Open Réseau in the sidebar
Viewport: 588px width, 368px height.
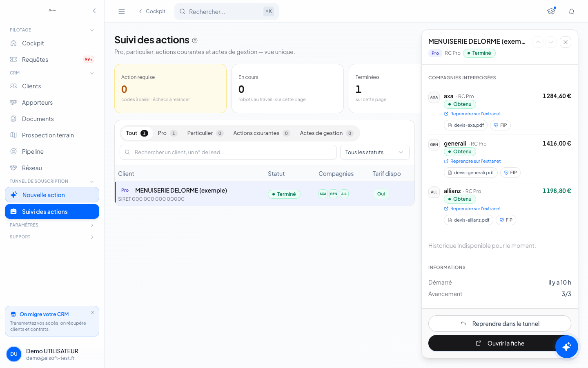click(52, 168)
